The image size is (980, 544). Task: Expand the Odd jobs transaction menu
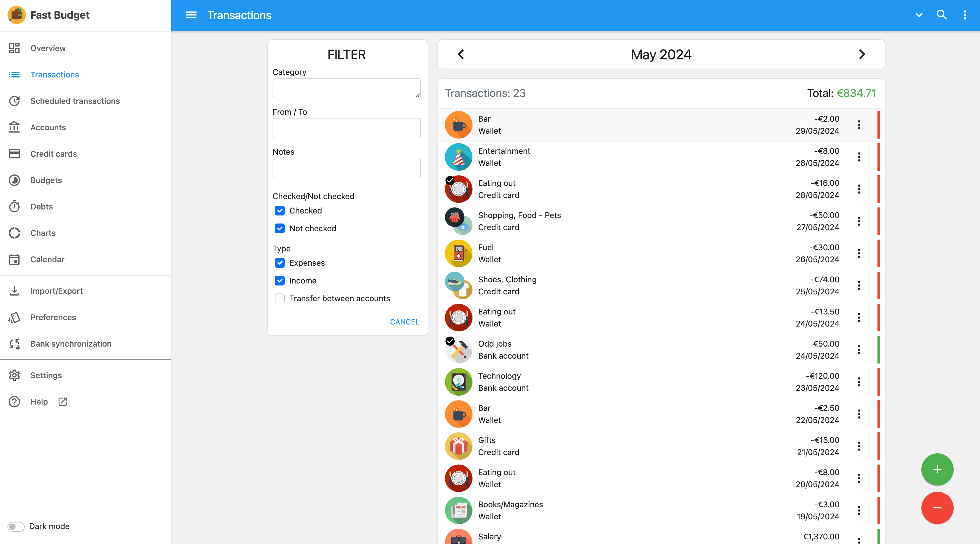point(859,350)
